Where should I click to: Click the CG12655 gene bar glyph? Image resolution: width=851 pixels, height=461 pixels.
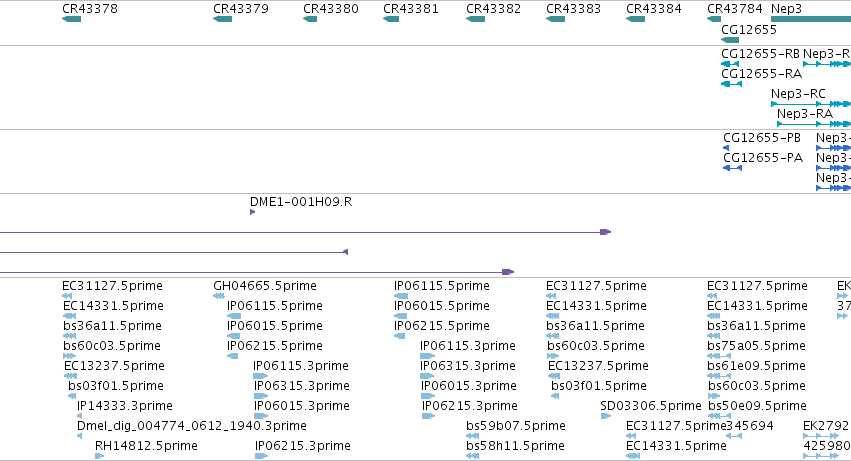coord(730,40)
